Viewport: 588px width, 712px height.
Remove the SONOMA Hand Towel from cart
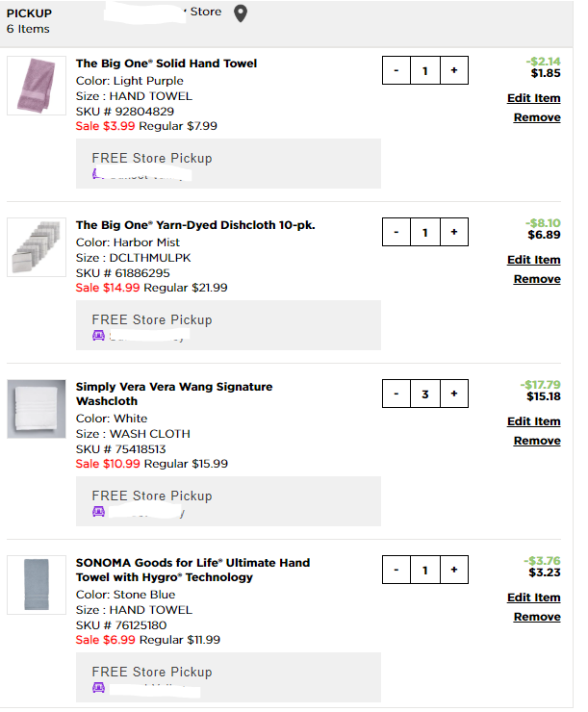[x=537, y=617]
